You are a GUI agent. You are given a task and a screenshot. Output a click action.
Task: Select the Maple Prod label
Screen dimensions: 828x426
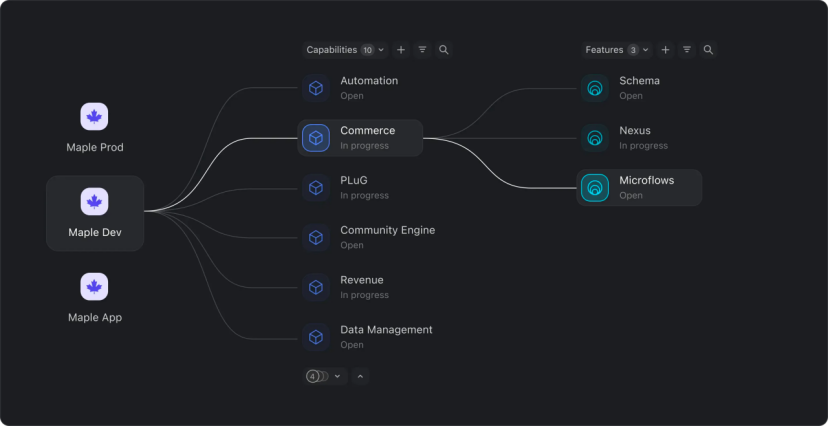point(95,147)
